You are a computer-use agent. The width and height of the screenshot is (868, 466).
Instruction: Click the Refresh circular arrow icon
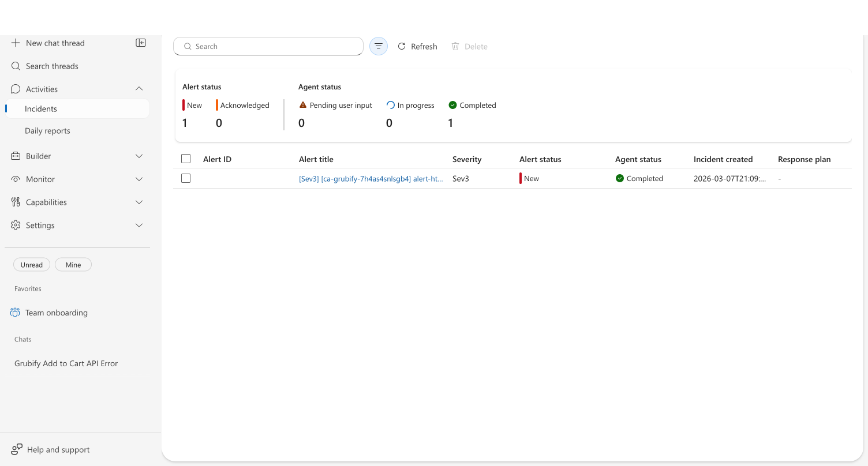pos(402,46)
